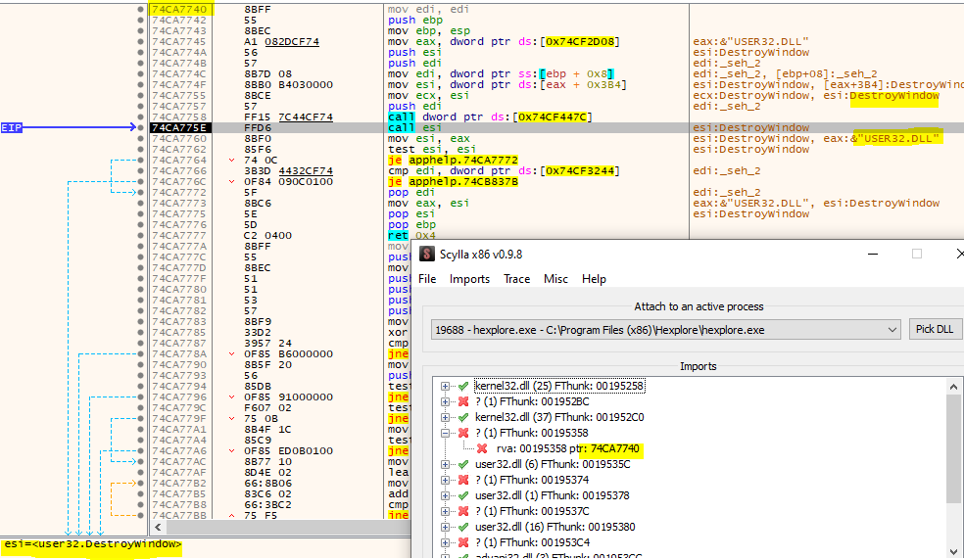This screenshot has height=560, width=964.
Task: Click red X icon beside FThunk 0019537C
Action: [x=463, y=511]
